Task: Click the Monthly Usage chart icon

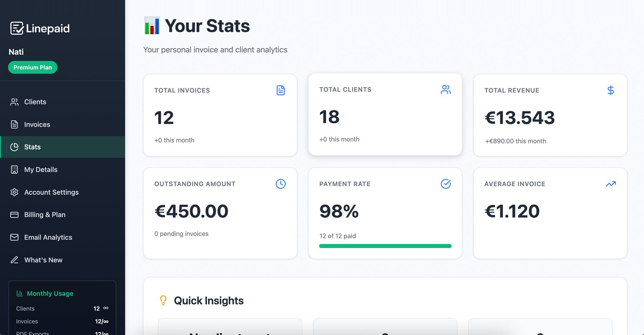Action: 19,294
